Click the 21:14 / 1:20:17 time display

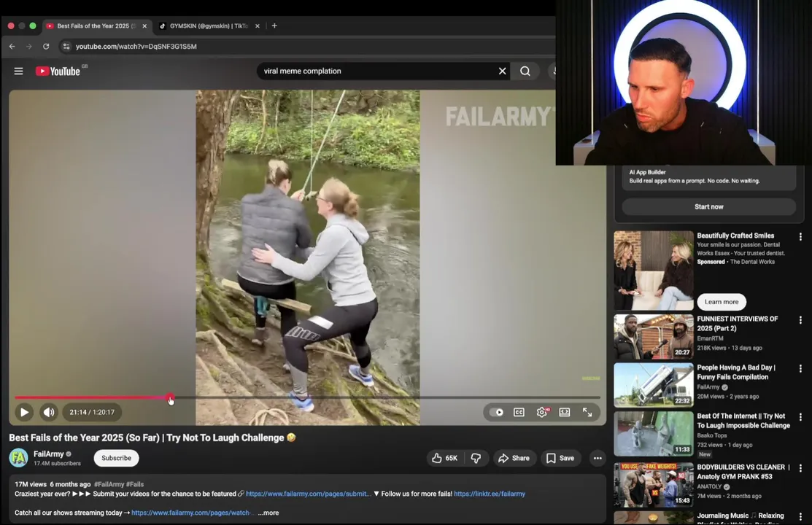coord(92,412)
